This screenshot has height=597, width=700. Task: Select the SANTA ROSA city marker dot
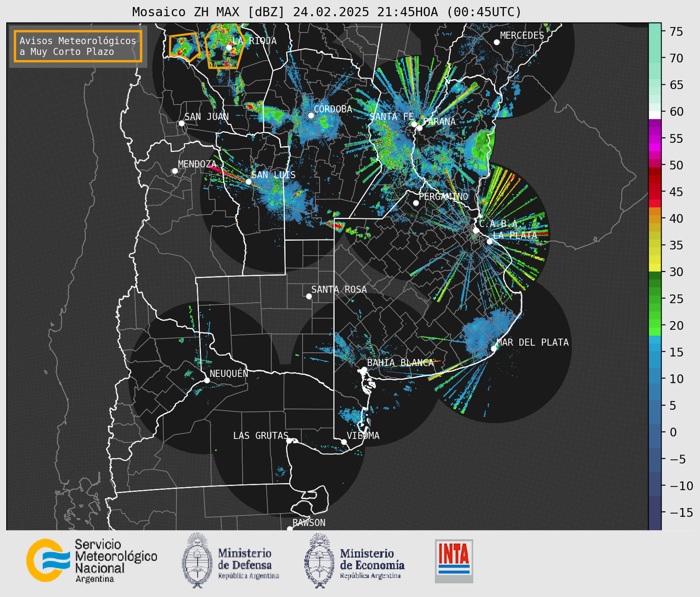309,296
